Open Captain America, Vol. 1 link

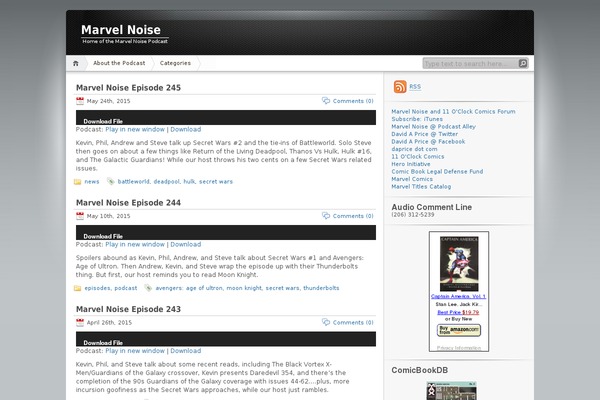coord(458,296)
